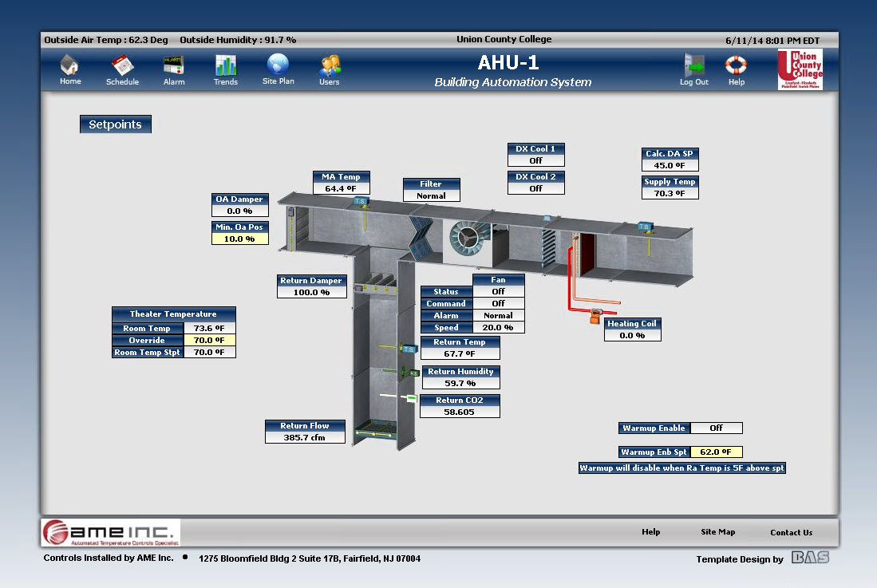This screenshot has height=588, width=877.
Task: Open the Schedule calendar icon
Action: [x=122, y=65]
